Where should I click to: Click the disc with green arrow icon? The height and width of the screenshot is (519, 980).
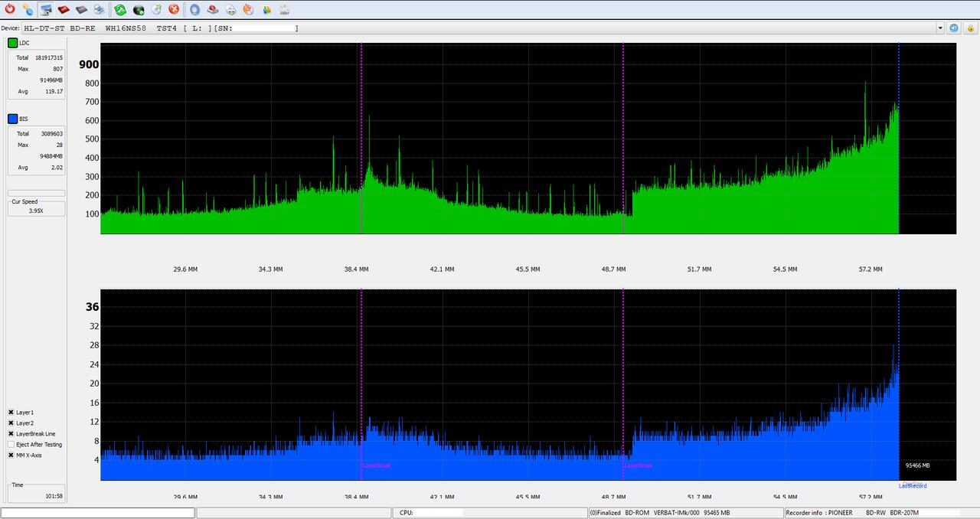(x=156, y=10)
